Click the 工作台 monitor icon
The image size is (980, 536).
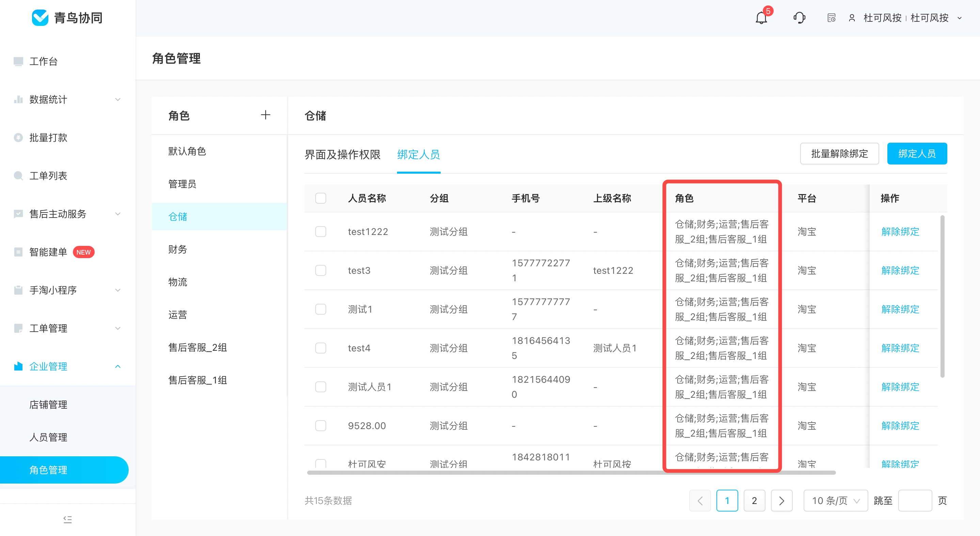pos(18,61)
